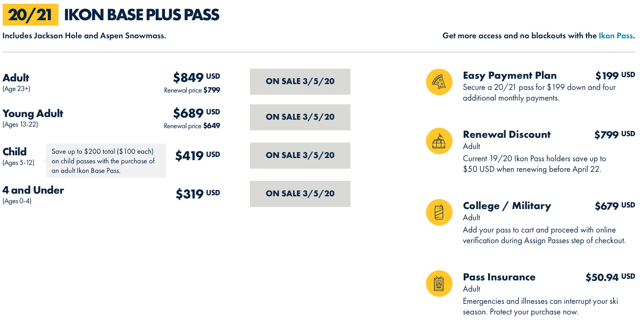644x324 pixels.
Task: Click the College / Military $679 price
Action: 615,206
